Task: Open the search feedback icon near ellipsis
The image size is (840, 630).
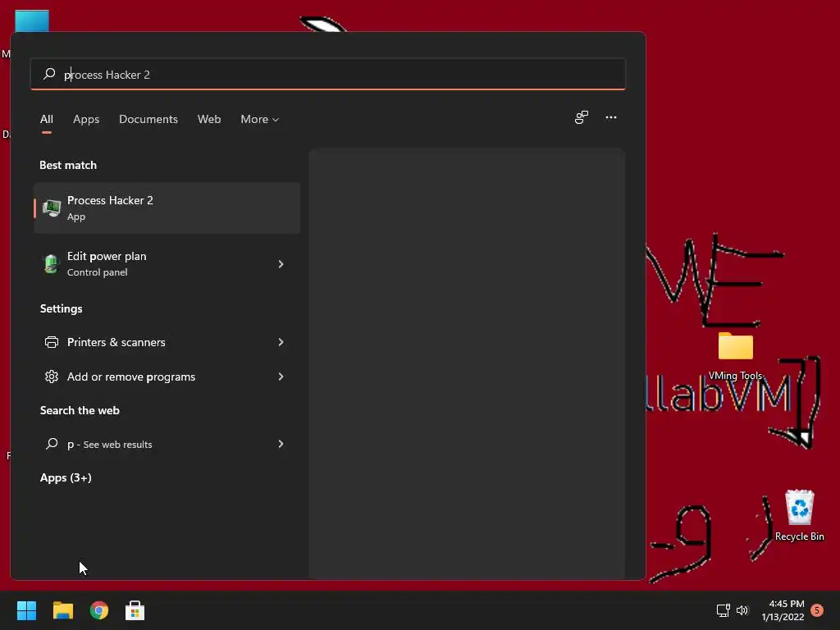Action: (x=582, y=117)
